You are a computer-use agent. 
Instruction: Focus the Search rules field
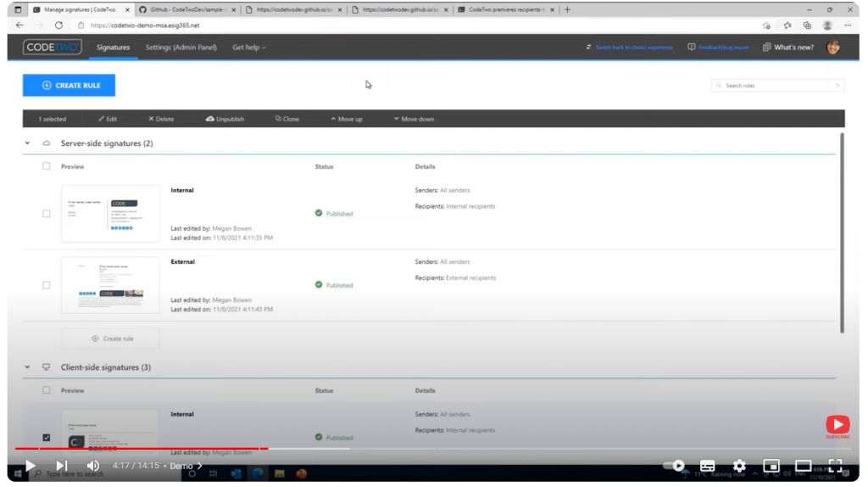tap(778, 86)
